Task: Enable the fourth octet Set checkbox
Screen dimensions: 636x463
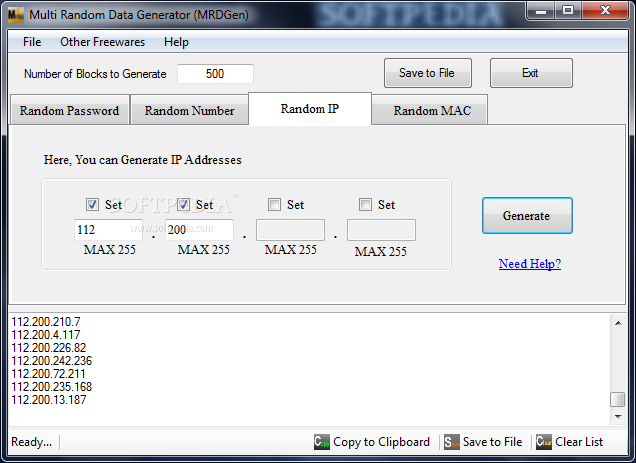Action: click(x=365, y=204)
